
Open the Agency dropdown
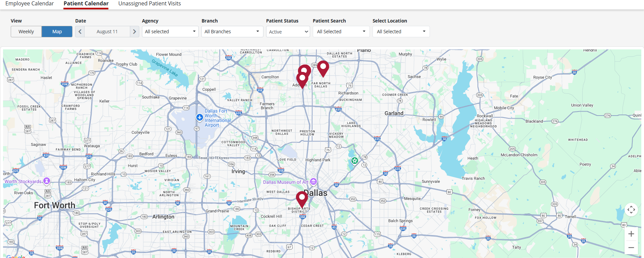coord(170,32)
